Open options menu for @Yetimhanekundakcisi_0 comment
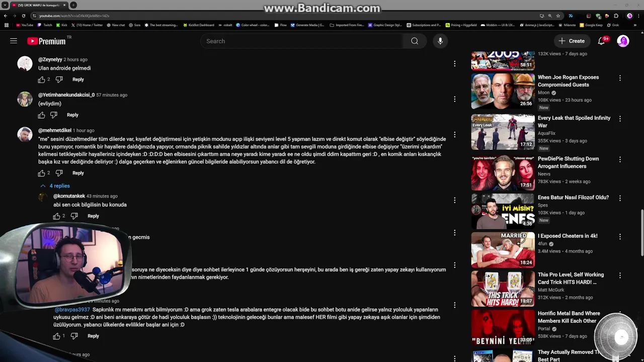The image size is (644, 362). pos(454,99)
